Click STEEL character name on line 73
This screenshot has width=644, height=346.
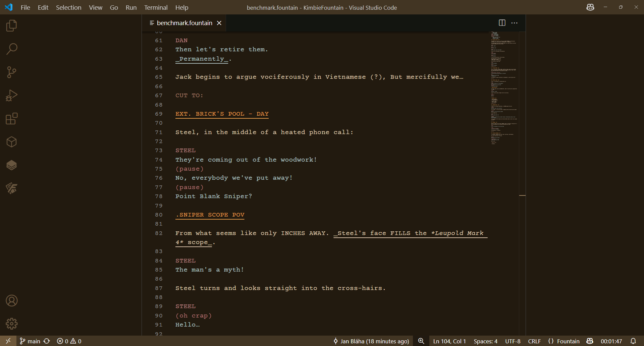(185, 150)
